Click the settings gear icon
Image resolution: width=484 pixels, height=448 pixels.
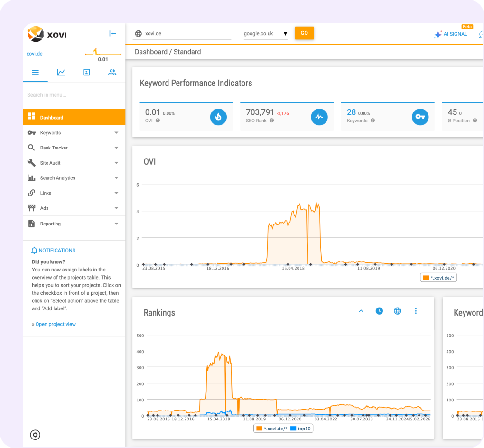pyautogui.click(x=35, y=434)
